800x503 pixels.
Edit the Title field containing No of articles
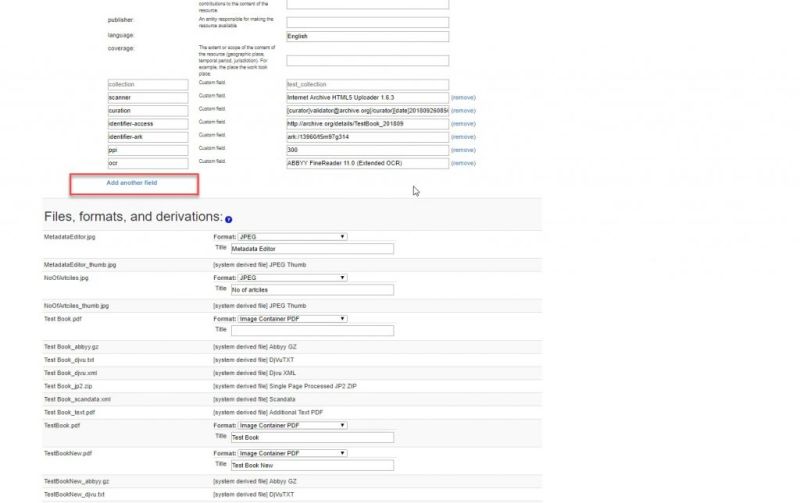point(312,290)
